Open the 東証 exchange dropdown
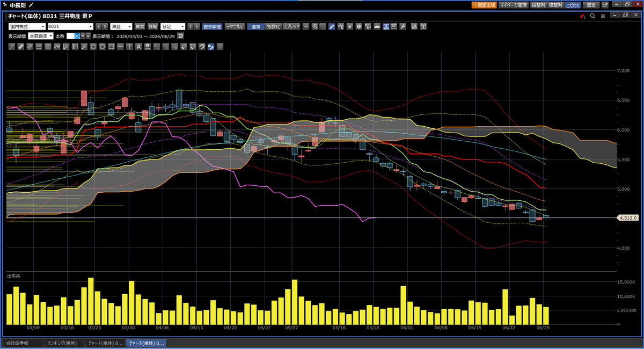The image size is (644, 349). 121,26
